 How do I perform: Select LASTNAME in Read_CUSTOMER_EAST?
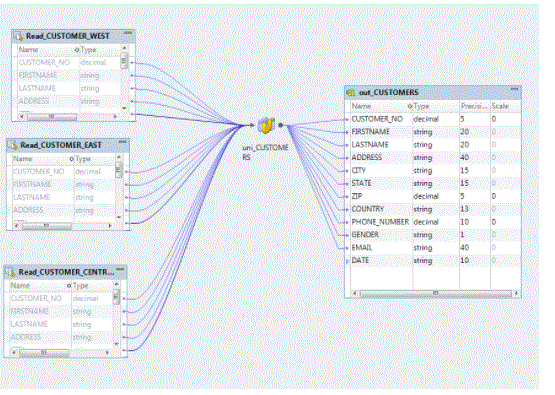pos(32,198)
